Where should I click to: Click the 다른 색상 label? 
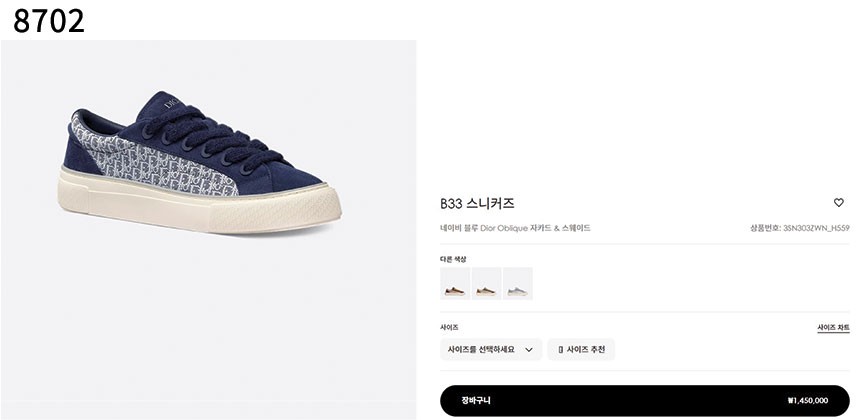(x=452, y=259)
